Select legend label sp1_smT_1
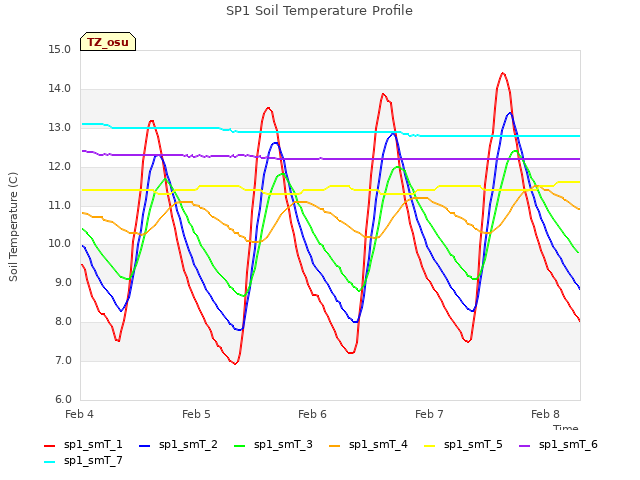 coord(93,444)
